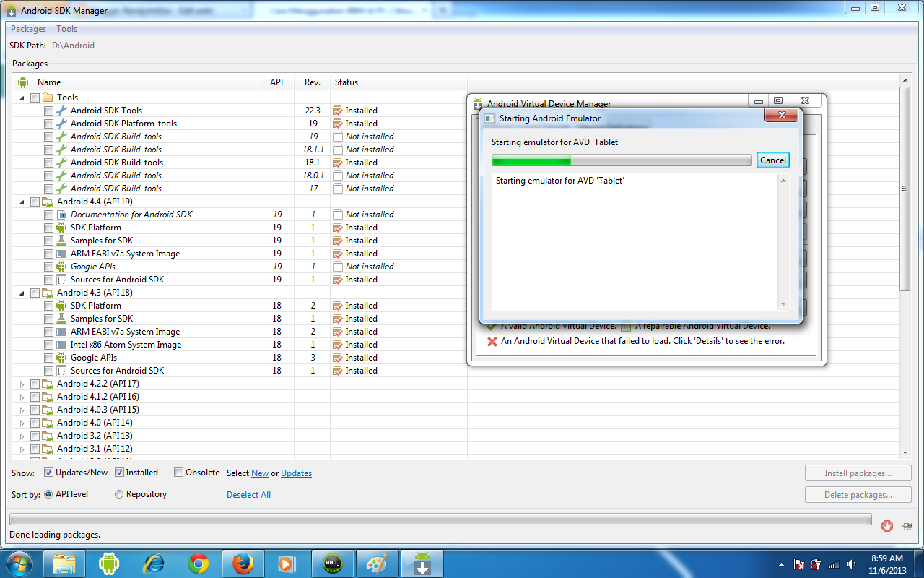Viewport: 924px width, 578px height.
Task: Click the Status column header
Action: coord(398,82)
